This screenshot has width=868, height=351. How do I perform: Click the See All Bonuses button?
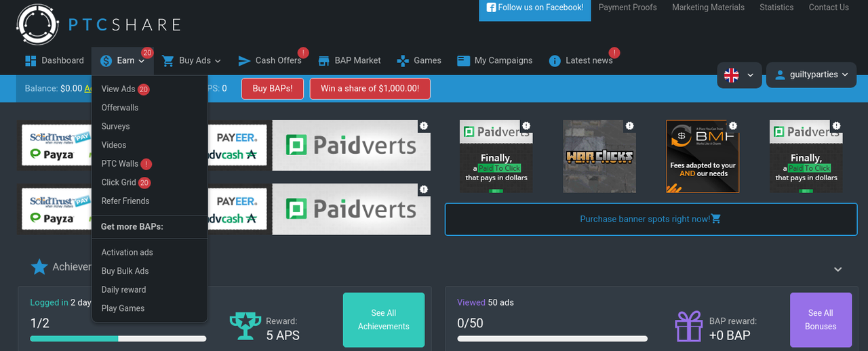tap(821, 320)
